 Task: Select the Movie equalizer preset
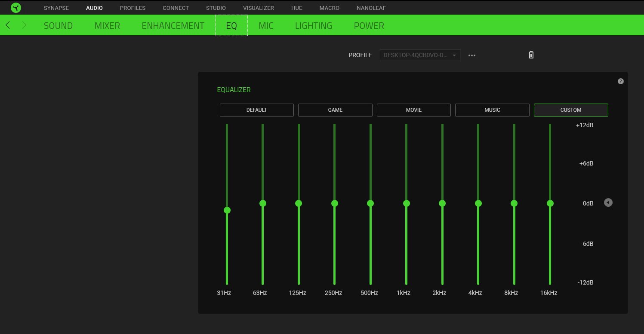tap(414, 110)
